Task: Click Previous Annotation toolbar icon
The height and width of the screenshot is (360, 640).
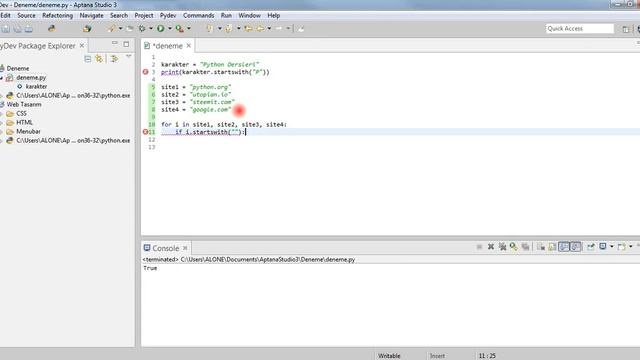Action: 229,29
